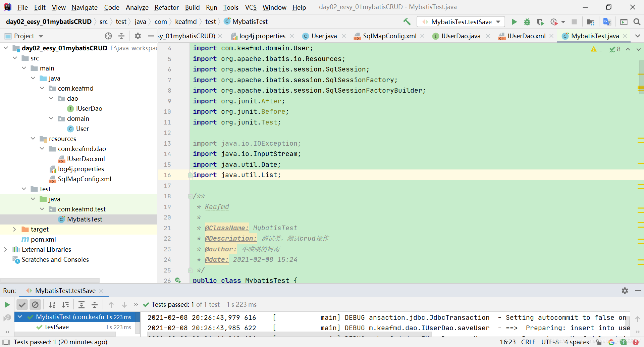This screenshot has height=347, width=644.
Task: Click the keafmd breadcrumb in the navigation bar
Action: [186, 21]
